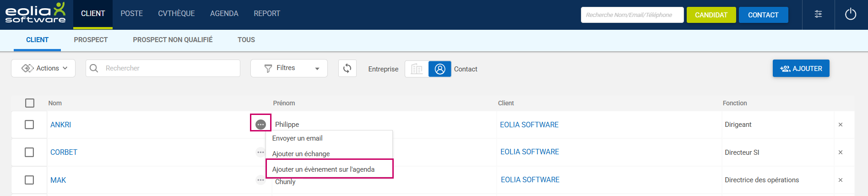Open the settings sliders icon
The width and height of the screenshot is (868, 196).
point(818,15)
